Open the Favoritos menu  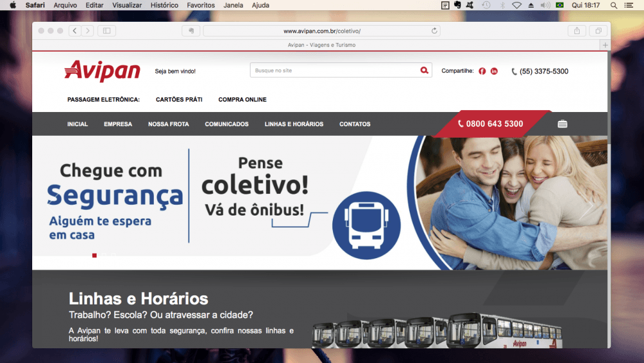tap(201, 5)
